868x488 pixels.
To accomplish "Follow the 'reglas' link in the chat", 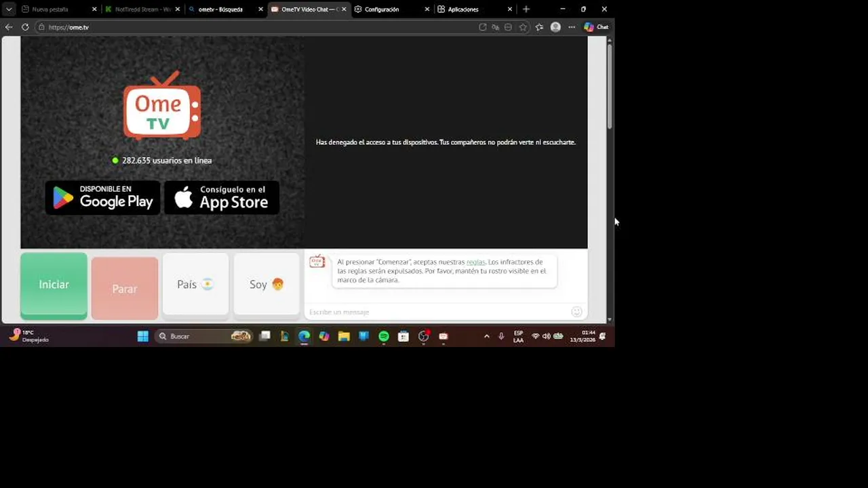I will click(475, 262).
